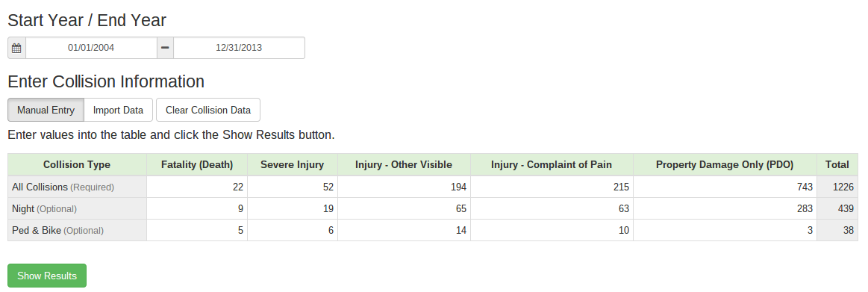The height and width of the screenshot is (292, 868).
Task: Click Night Fatality cell 9
Action: [x=197, y=208]
